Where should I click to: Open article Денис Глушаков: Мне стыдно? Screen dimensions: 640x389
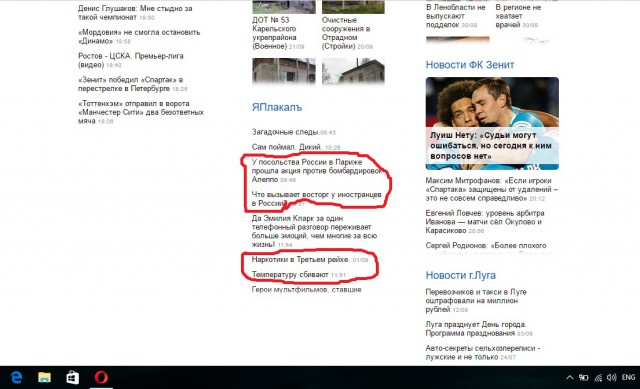pos(135,13)
